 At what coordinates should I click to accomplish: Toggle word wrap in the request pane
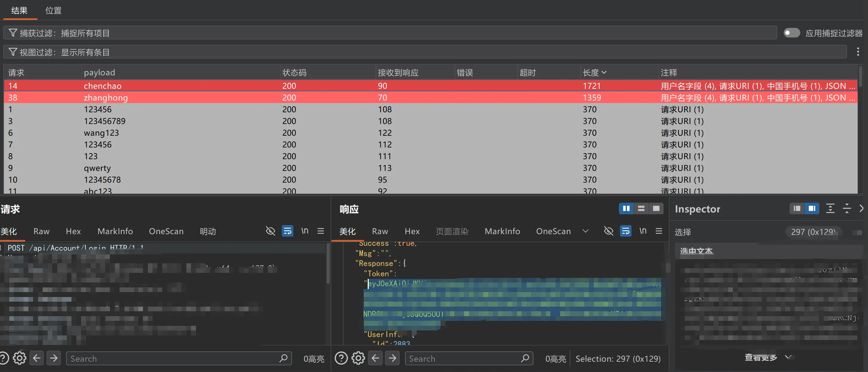coord(287,231)
